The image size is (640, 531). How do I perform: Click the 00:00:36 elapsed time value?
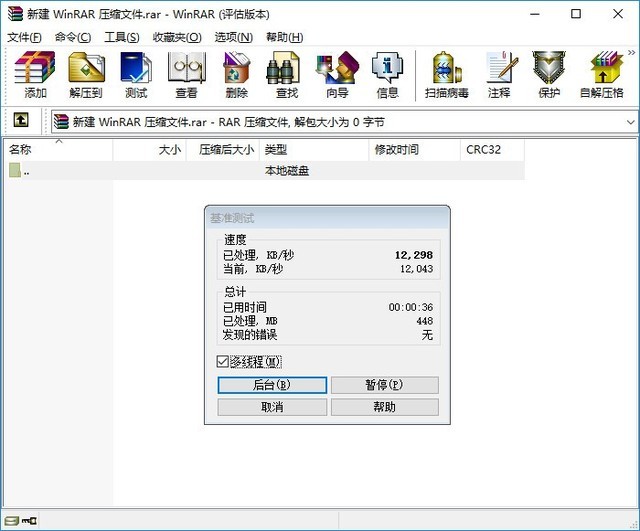pyautogui.click(x=411, y=307)
